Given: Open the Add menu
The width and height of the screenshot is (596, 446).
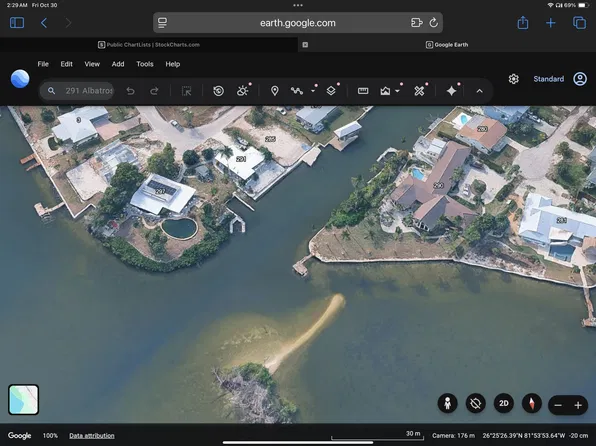Looking at the screenshot, I should [118, 64].
